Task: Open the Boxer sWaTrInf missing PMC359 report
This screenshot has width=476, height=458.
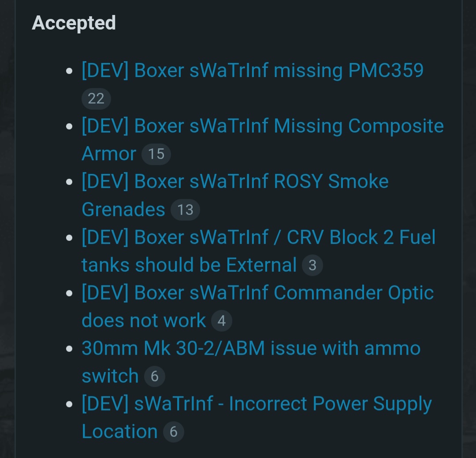Action: point(252,70)
